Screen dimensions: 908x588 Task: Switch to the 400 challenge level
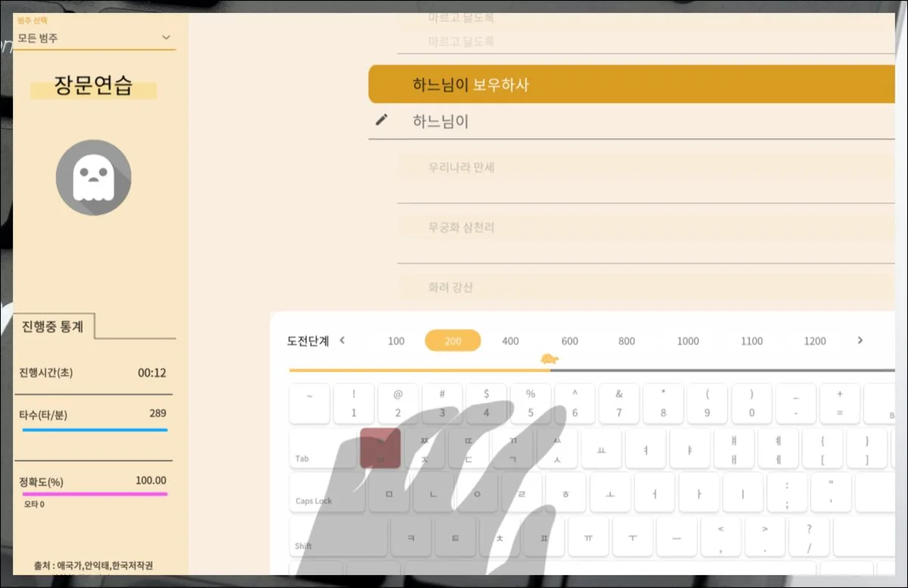point(510,341)
